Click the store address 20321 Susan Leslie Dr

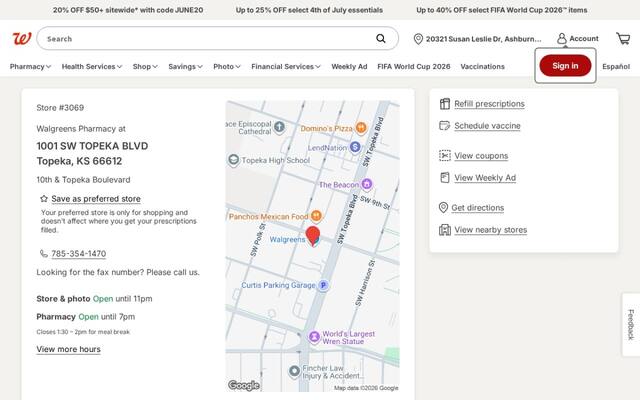(x=483, y=39)
